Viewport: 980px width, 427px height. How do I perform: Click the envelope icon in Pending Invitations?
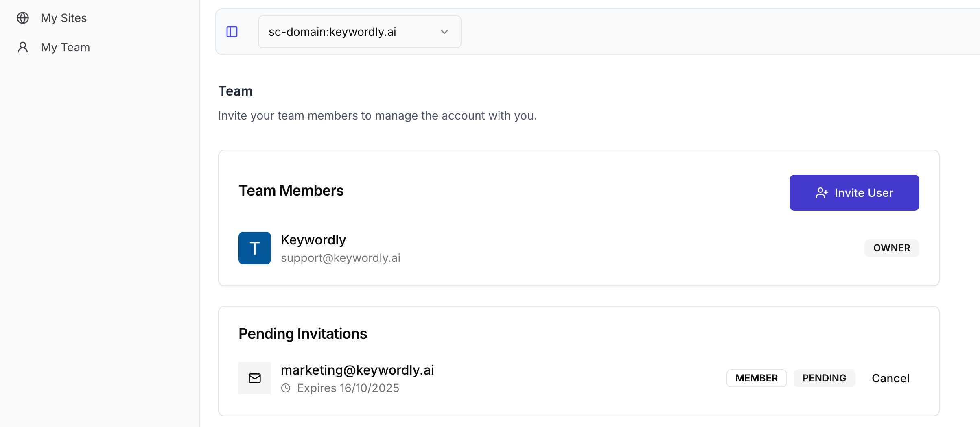click(x=255, y=378)
